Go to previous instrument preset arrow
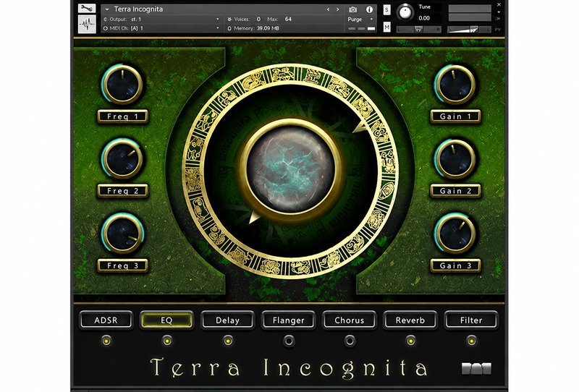 pyautogui.click(x=328, y=9)
